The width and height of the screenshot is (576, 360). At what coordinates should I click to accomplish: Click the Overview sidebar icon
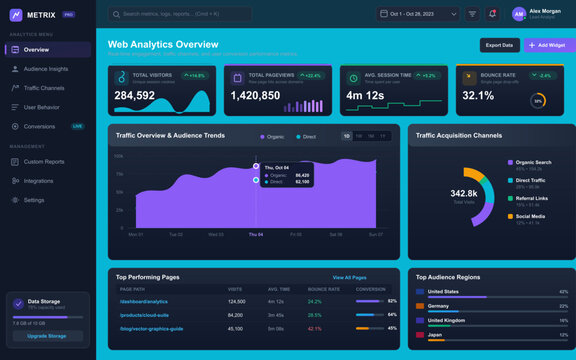coord(15,50)
